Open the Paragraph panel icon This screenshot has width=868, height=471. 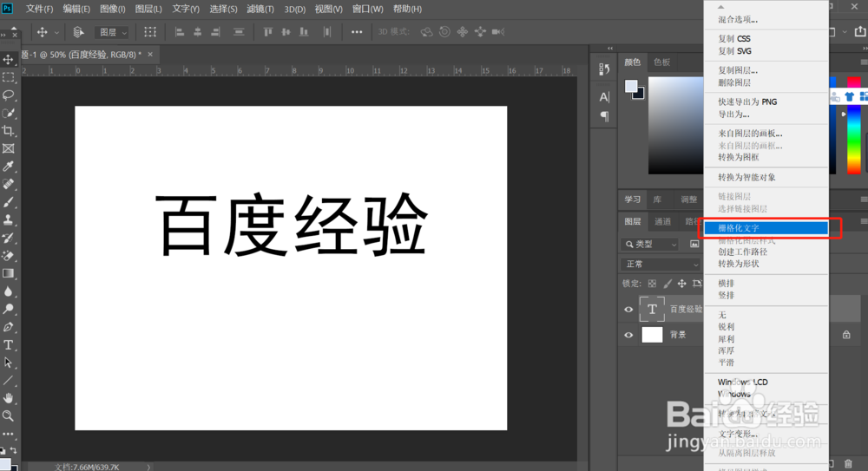pos(604,116)
